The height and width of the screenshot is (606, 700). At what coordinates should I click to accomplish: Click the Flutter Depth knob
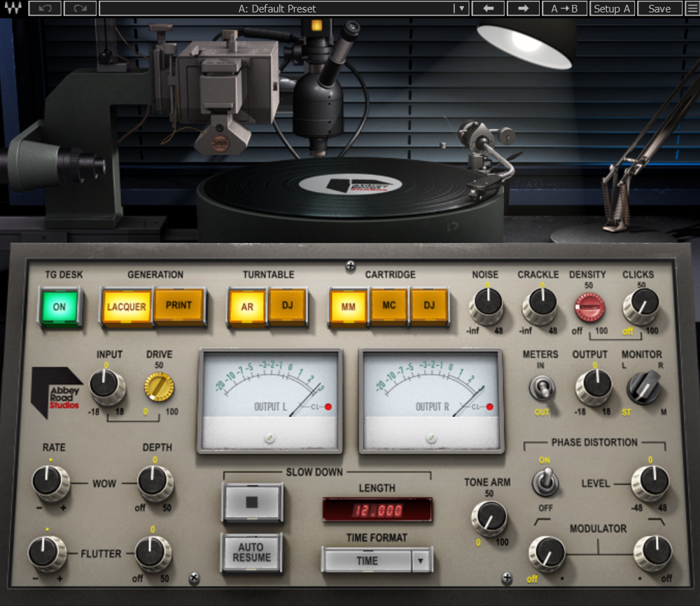(x=153, y=554)
